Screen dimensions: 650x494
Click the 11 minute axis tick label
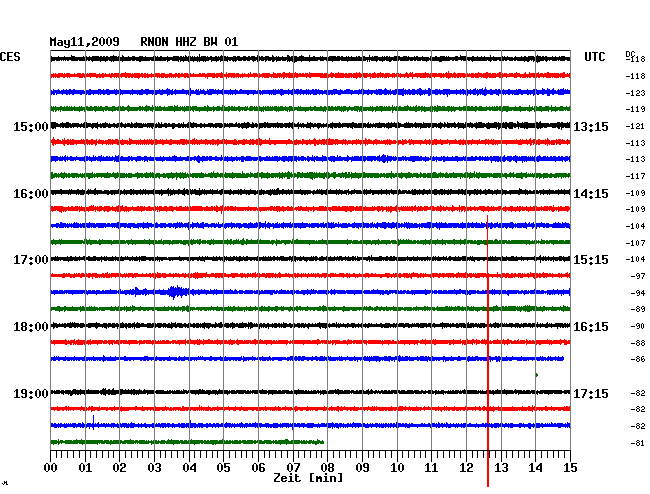pyautogui.click(x=431, y=467)
